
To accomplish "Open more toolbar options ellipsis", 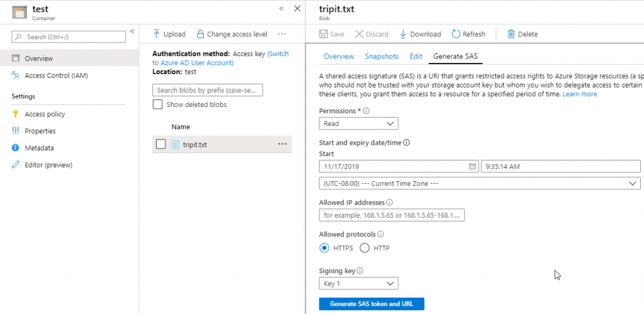I will [x=282, y=34].
